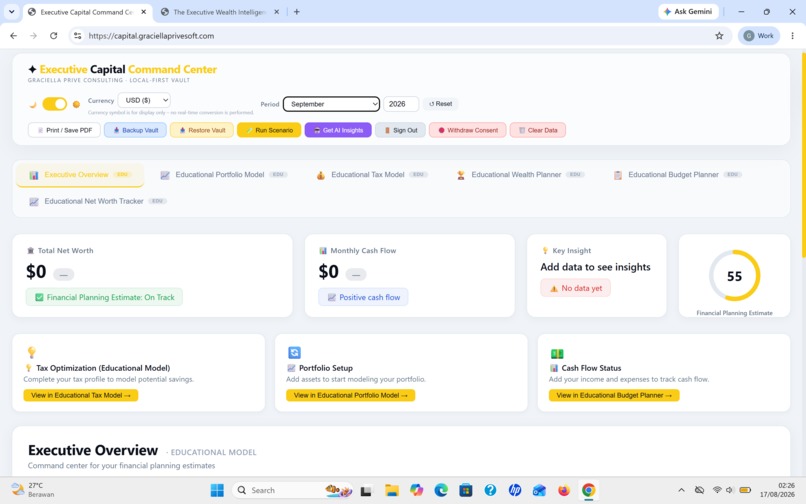Image resolution: width=806 pixels, height=504 pixels.
Task: Open the HP app from taskbar
Action: click(515, 490)
